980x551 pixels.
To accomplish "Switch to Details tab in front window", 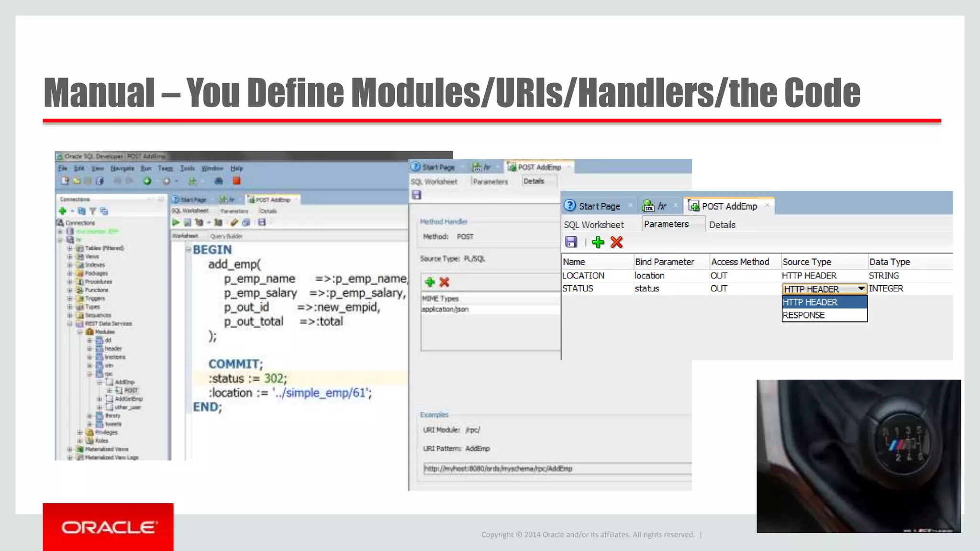I will tap(722, 225).
